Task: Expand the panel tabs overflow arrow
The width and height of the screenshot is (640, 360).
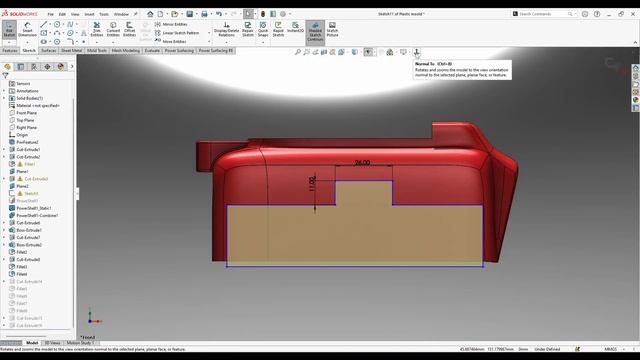Action: [72, 67]
